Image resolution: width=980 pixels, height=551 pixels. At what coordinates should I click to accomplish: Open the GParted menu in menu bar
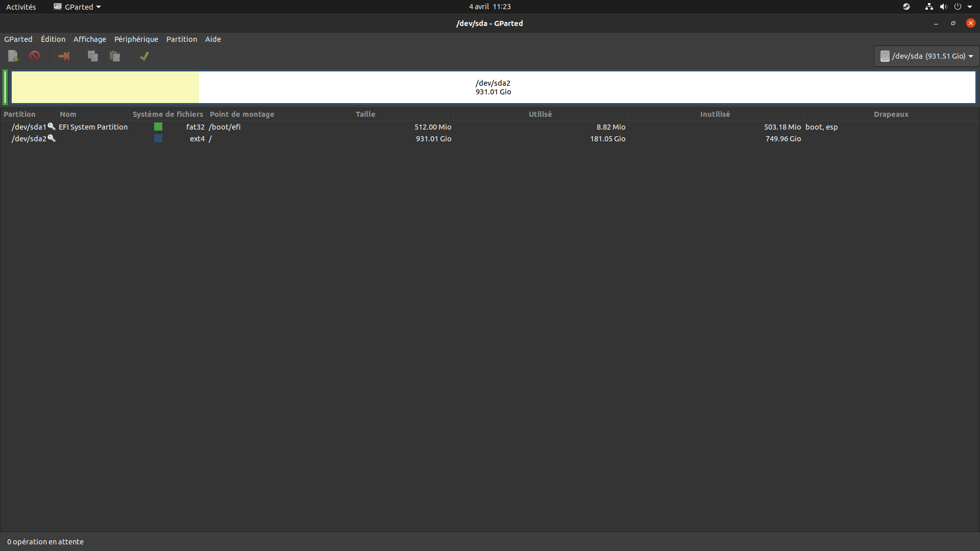(18, 39)
